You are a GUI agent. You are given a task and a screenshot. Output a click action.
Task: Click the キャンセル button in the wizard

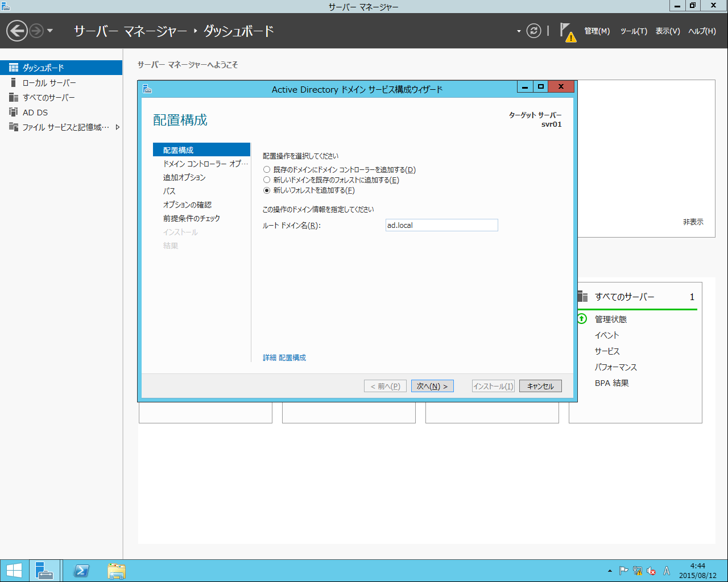coord(540,386)
